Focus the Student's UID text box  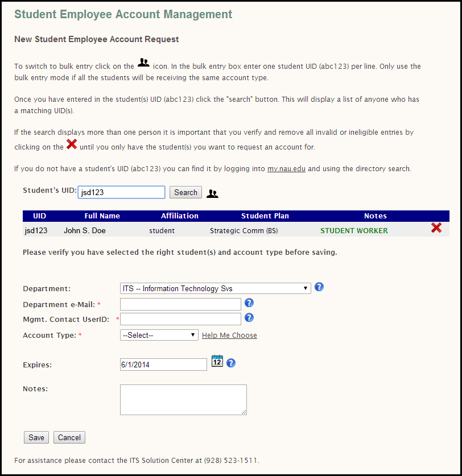pos(121,192)
